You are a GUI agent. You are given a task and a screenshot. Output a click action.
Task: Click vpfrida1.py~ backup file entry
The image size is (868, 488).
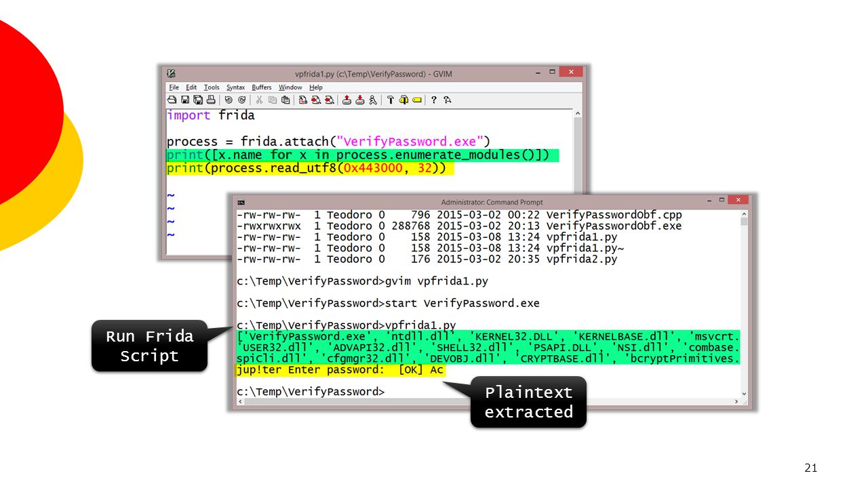tap(585, 248)
